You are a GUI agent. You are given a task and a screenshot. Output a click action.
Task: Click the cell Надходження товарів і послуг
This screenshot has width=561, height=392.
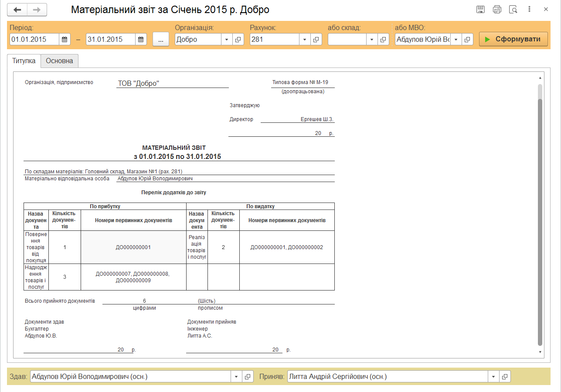pos(36,277)
